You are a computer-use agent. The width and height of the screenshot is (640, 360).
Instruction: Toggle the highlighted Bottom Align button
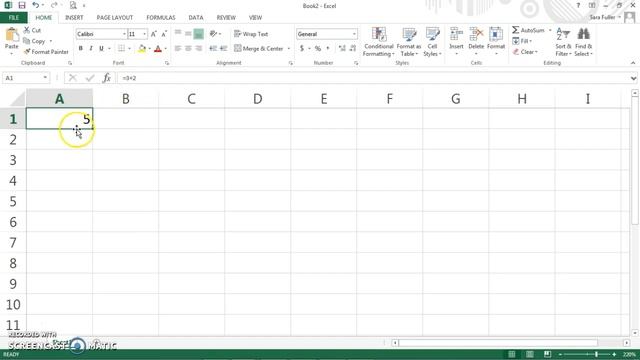click(x=198, y=34)
